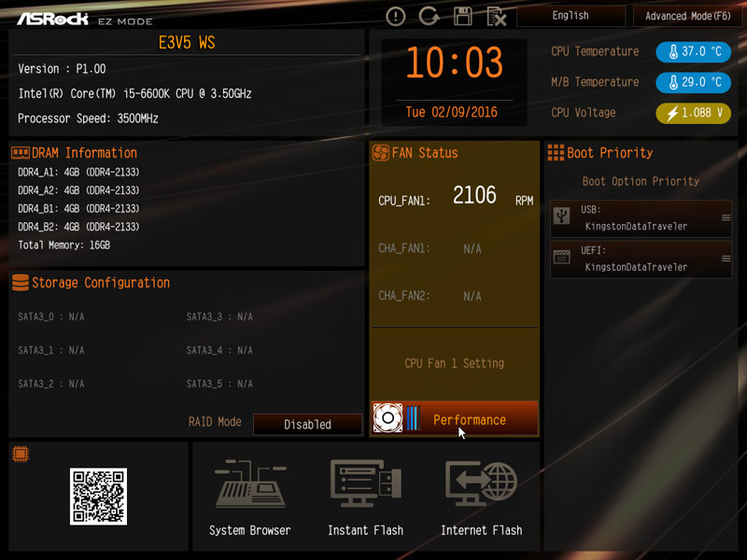Click the CHA_FAN1 N/A entry
747x560 pixels.
point(430,248)
